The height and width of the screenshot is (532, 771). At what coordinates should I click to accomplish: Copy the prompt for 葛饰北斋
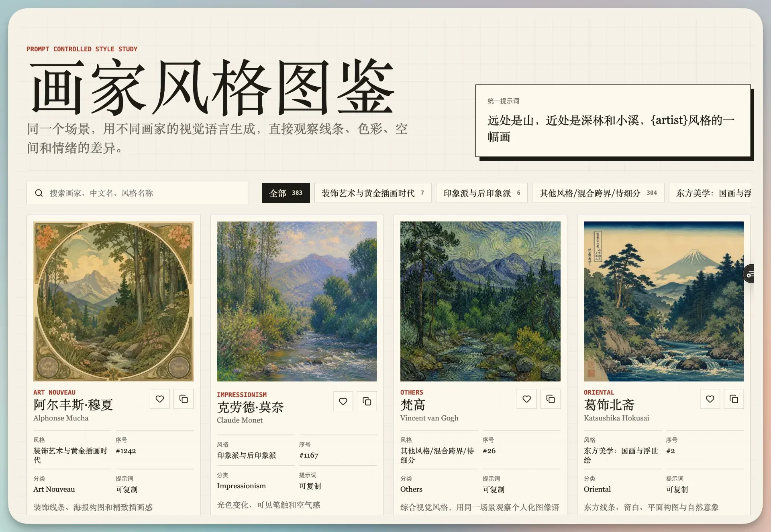click(734, 399)
